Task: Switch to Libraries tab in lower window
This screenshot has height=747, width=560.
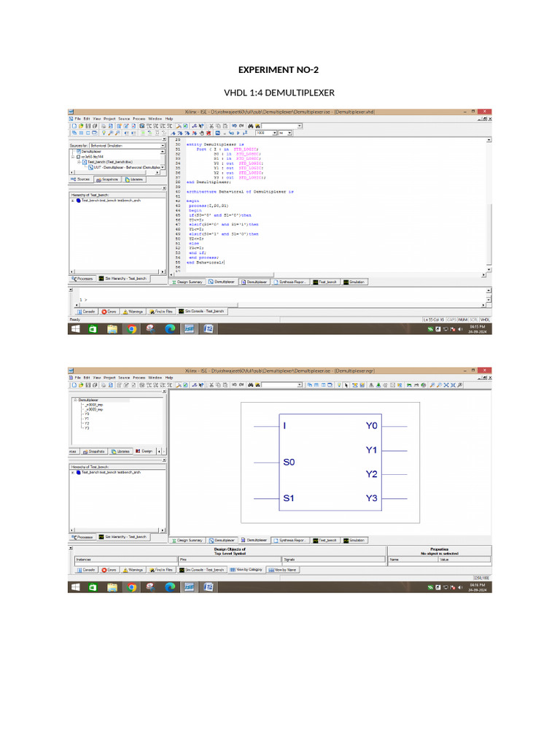Action: click(120, 451)
